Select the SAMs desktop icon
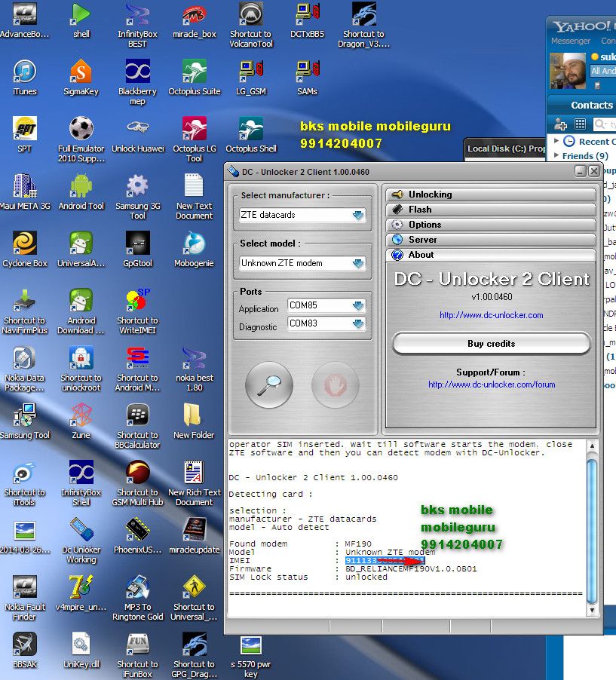 click(x=307, y=77)
